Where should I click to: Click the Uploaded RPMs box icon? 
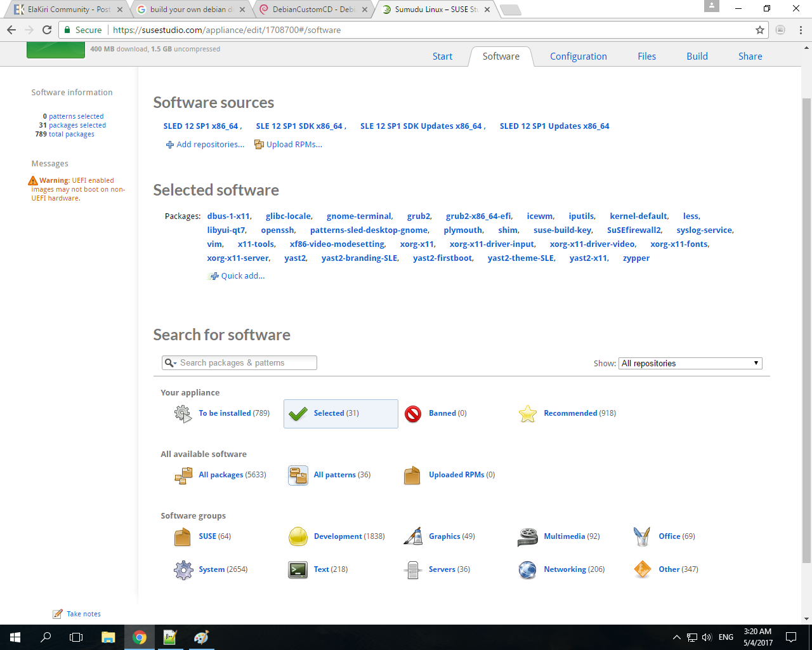pos(412,475)
